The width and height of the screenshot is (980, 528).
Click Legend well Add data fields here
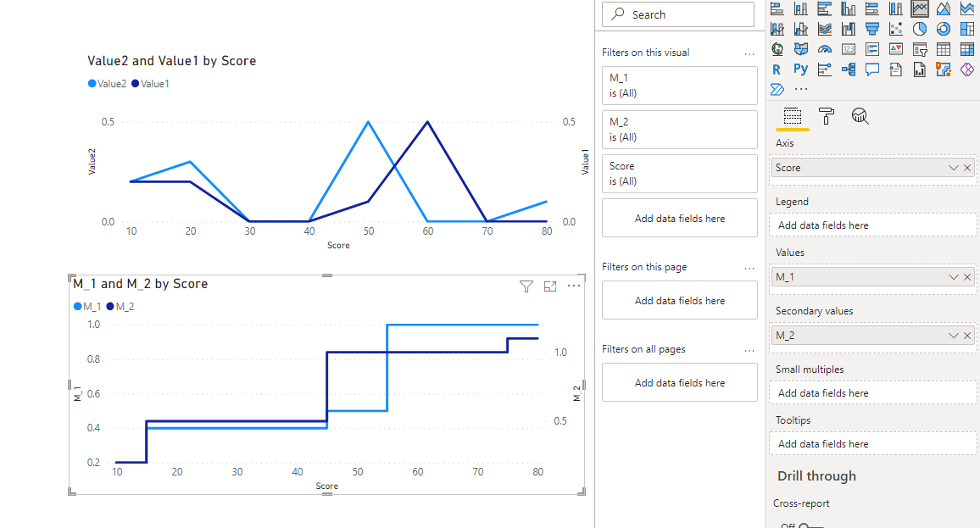[x=872, y=225]
